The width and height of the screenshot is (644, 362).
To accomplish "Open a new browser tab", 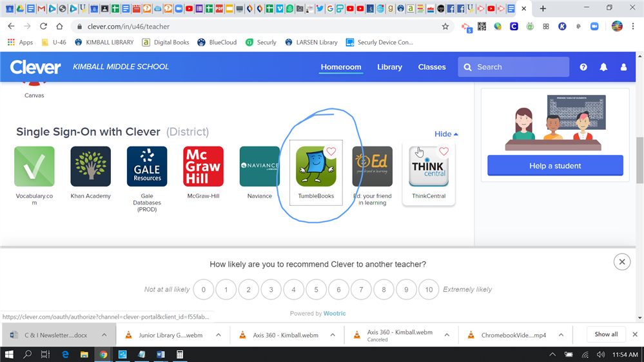I will pos(543,8).
